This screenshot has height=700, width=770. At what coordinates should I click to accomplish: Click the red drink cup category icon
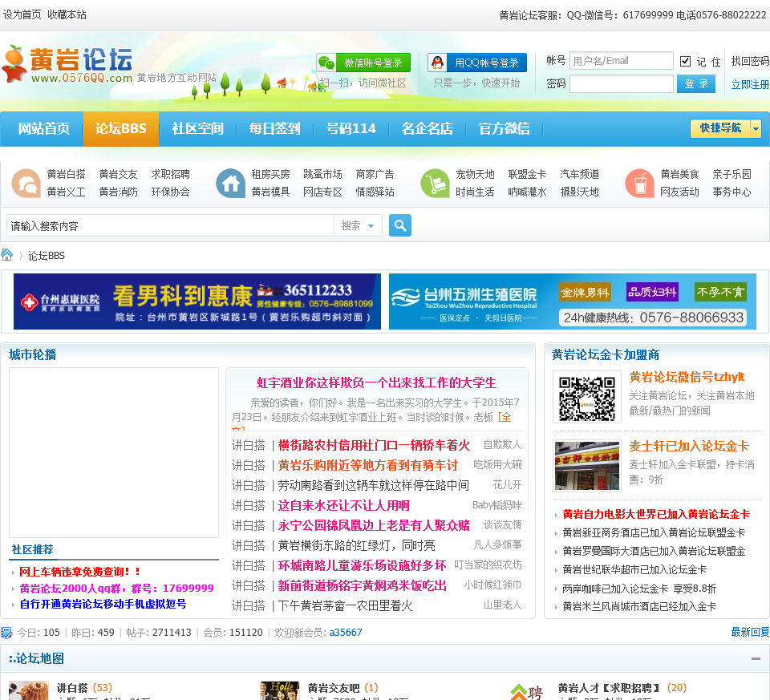pos(639,183)
